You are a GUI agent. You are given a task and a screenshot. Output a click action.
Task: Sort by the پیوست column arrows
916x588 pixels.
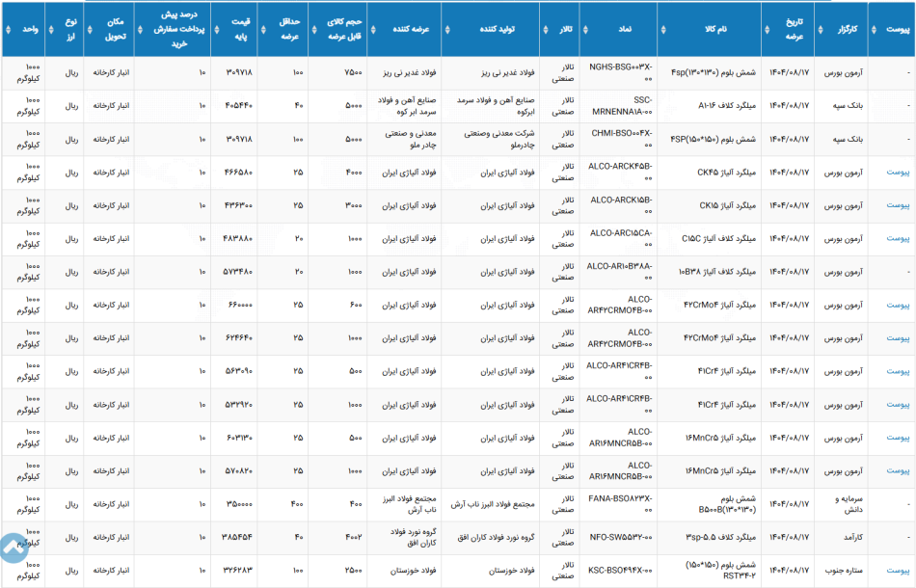pyautogui.click(x=874, y=29)
